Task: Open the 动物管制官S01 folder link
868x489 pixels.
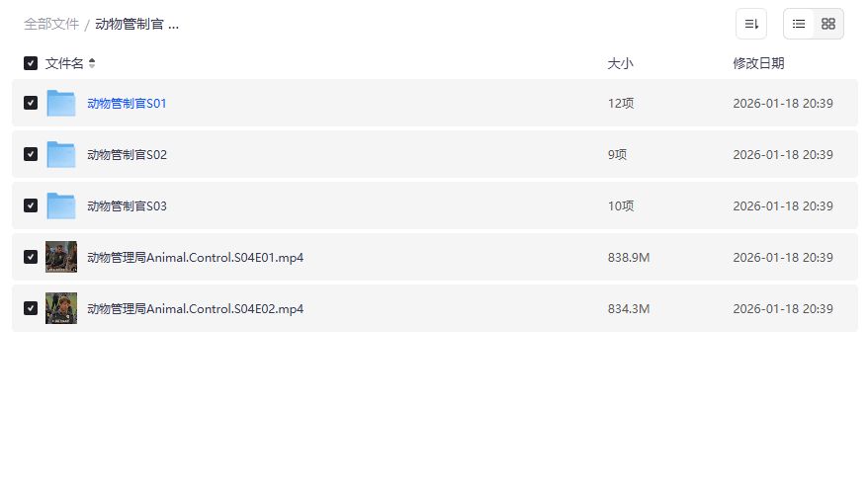Action: 127,103
